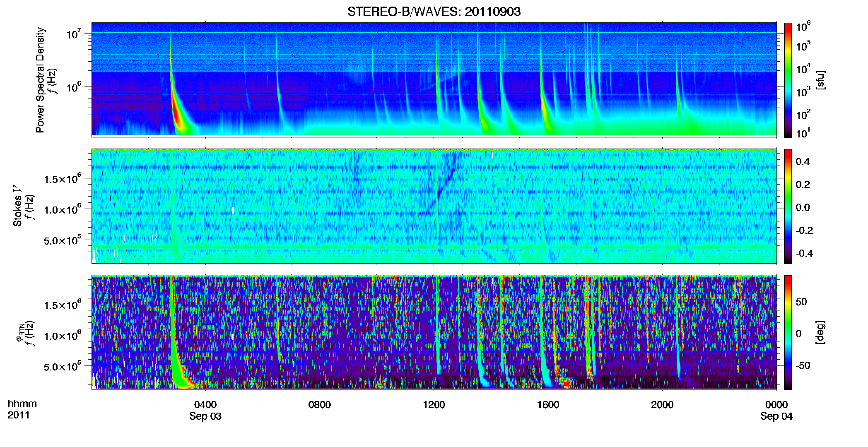
Task: Click the 10^1 label on the sfu colorbar
Action: tap(803, 133)
